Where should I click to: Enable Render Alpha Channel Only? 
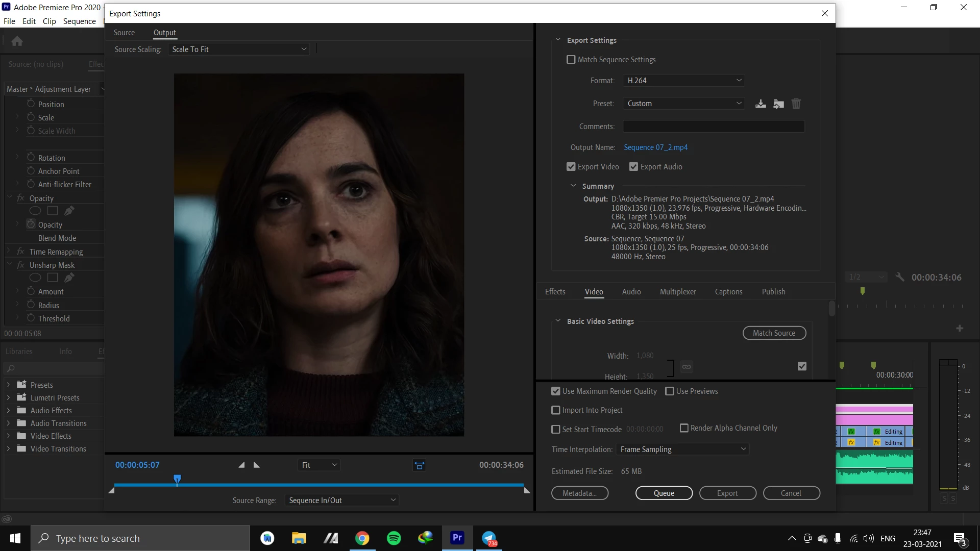tap(684, 428)
